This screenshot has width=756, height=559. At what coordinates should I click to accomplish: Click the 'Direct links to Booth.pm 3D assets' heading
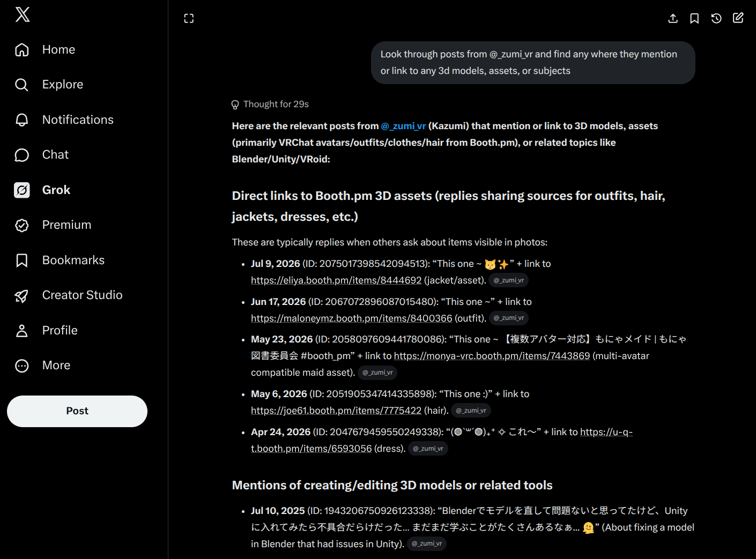[x=448, y=206]
